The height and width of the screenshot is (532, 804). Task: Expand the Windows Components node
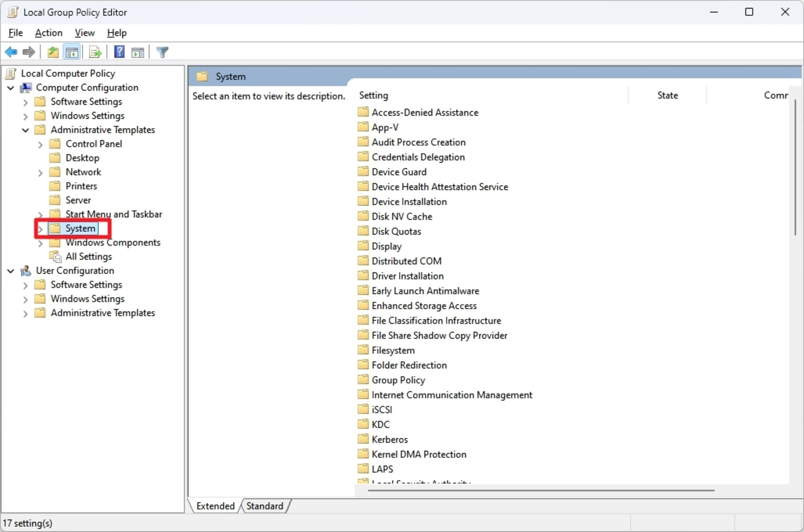(x=40, y=243)
